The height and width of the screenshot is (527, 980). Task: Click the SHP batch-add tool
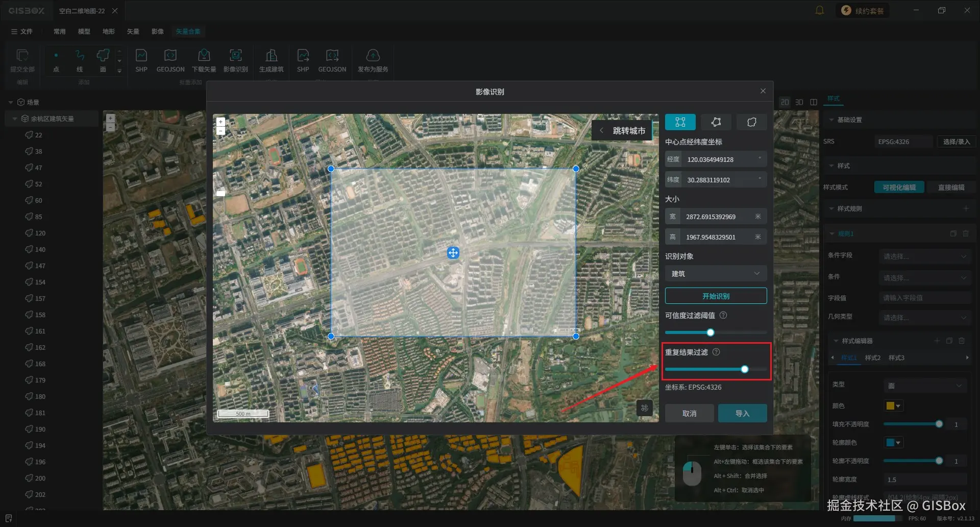141,61
